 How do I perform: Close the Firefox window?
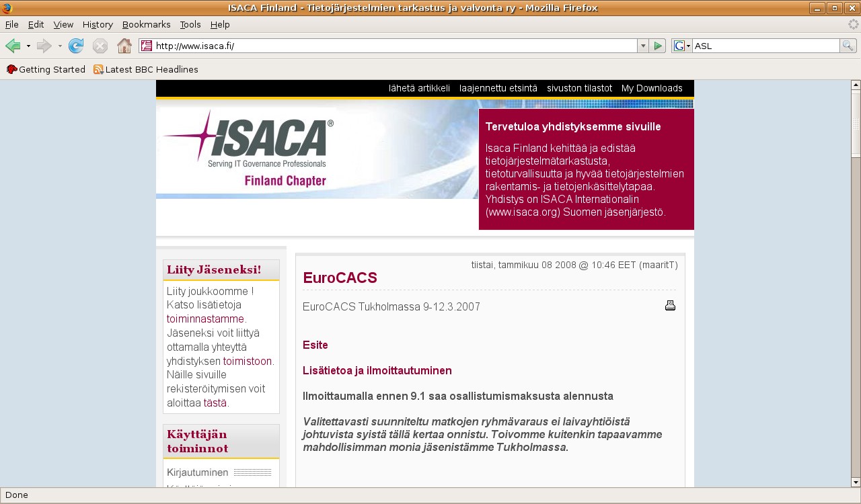click(852, 8)
